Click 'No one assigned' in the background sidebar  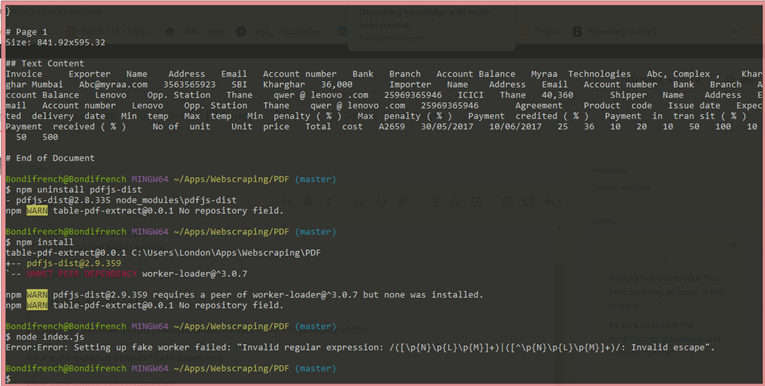[621, 187]
